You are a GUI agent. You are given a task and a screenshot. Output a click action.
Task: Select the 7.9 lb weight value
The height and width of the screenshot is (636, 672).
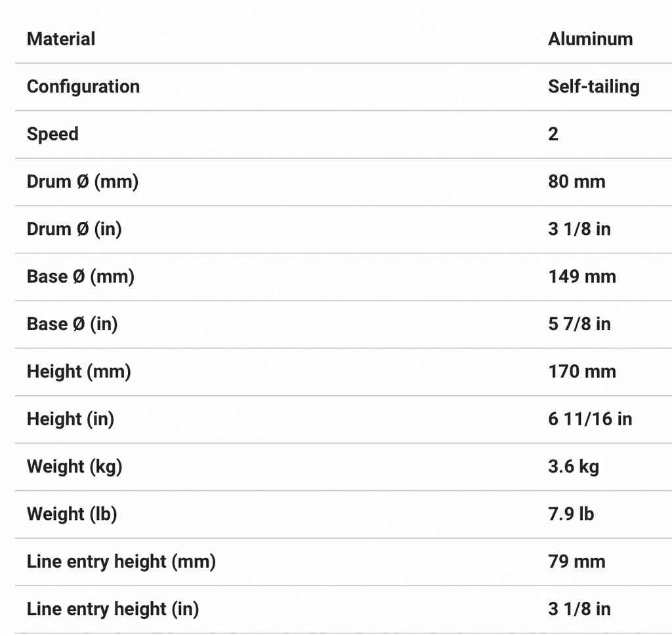pyautogui.click(x=571, y=514)
